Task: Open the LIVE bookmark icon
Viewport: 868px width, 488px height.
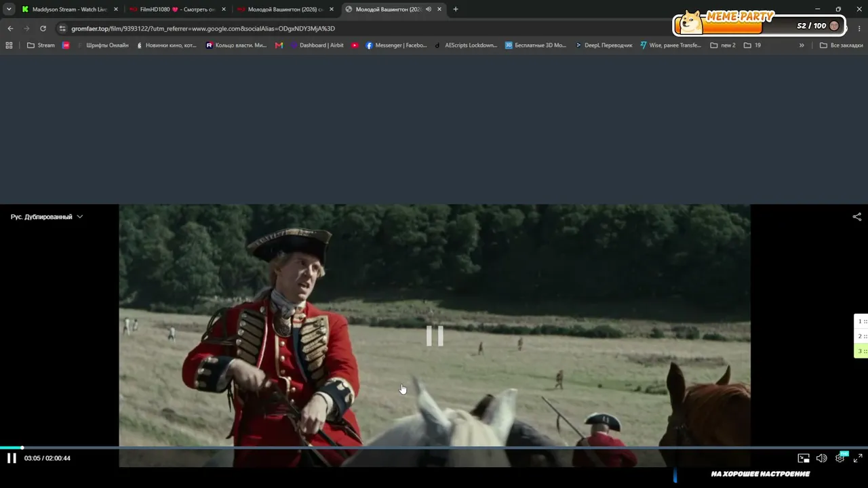Action: click(x=66, y=45)
